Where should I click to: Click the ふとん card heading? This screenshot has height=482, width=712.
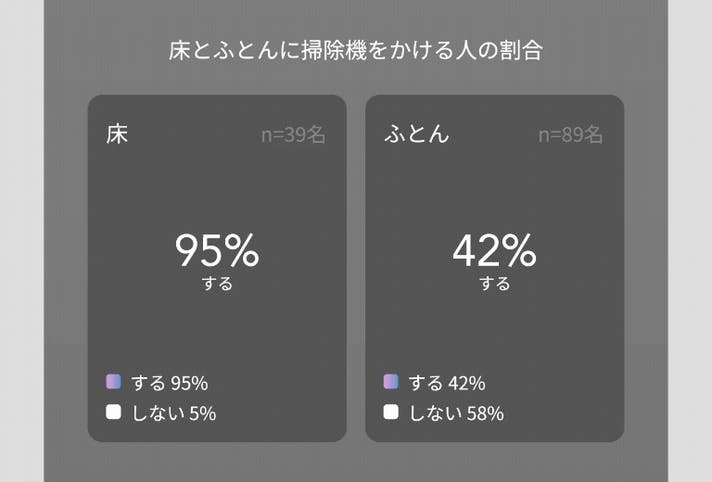click(x=417, y=134)
